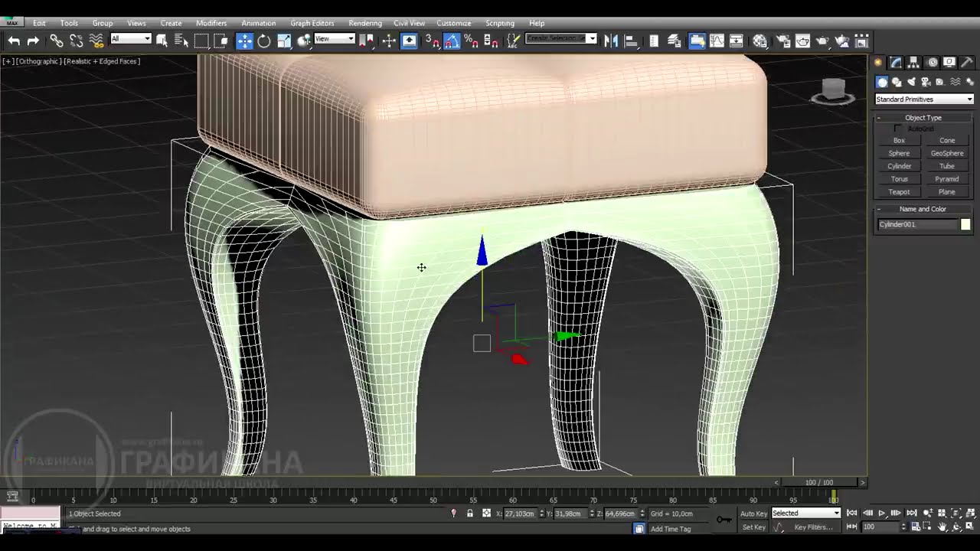The image size is (980, 551).
Task: Open the Modifiers menu
Action: coord(211,23)
